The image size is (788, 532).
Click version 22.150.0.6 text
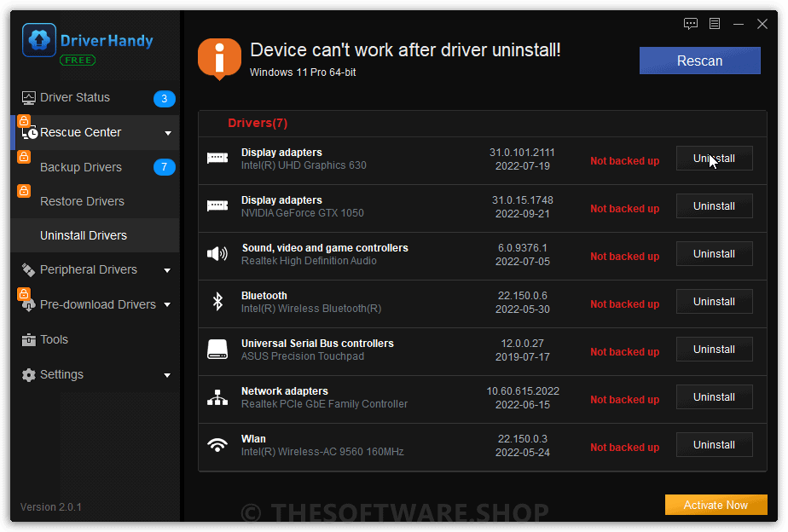523,295
